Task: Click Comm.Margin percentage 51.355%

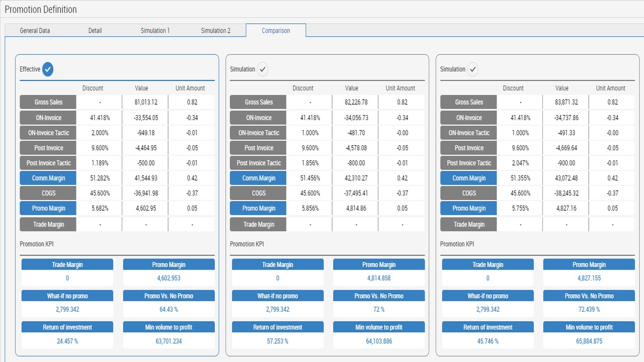Action: point(520,178)
